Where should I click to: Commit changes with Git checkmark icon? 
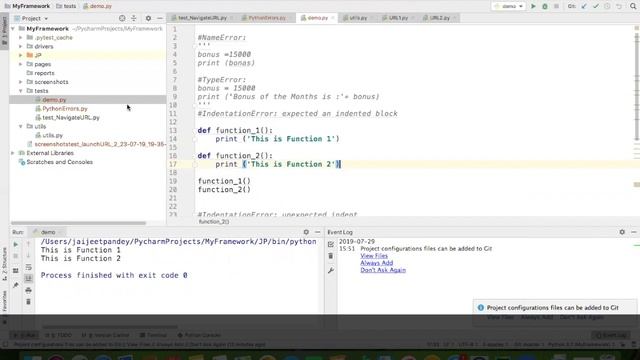[x=596, y=6]
